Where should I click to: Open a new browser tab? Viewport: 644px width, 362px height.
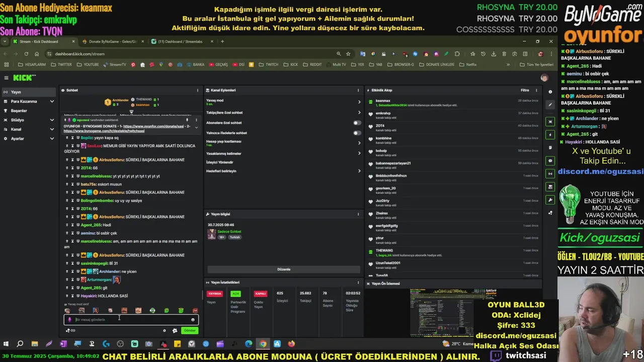click(222, 41)
